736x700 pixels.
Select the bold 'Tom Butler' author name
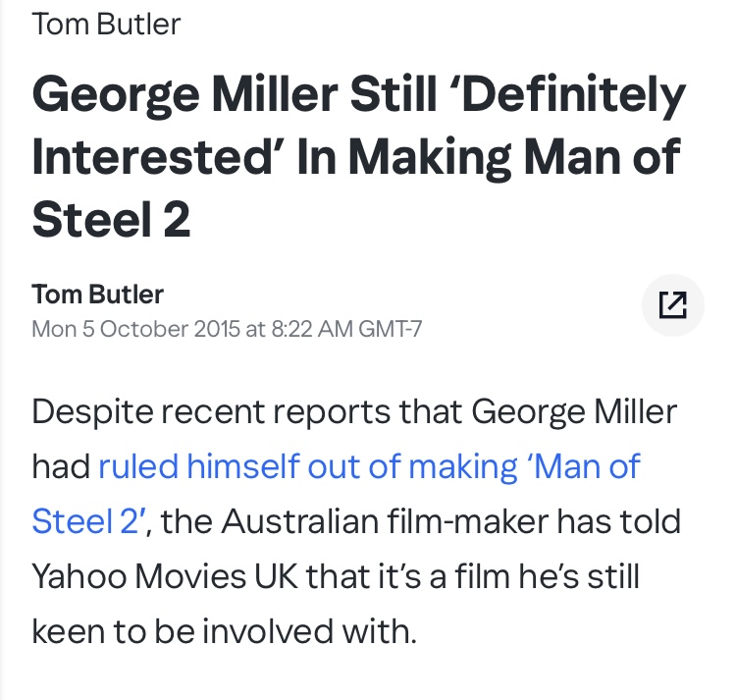tap(98, 294)
